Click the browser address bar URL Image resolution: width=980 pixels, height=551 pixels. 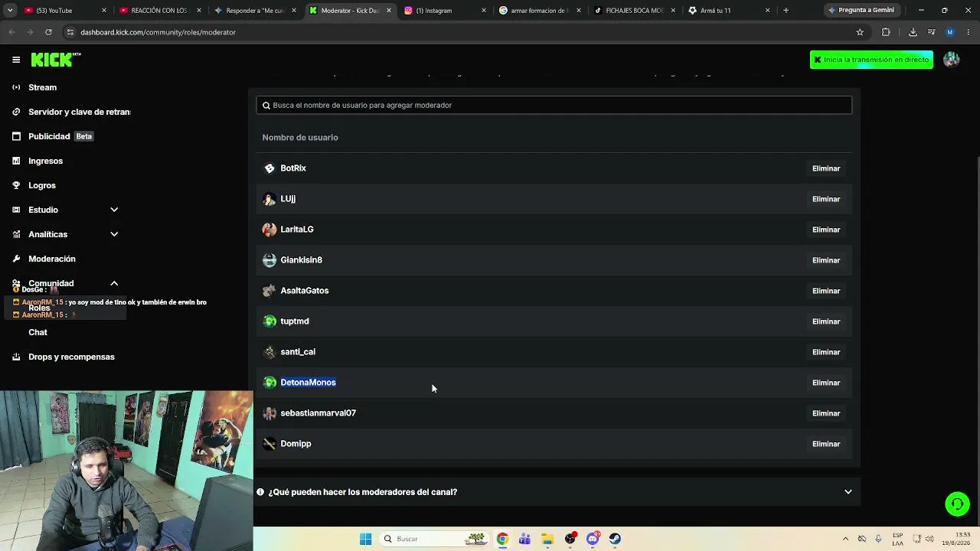click(158, 32)
